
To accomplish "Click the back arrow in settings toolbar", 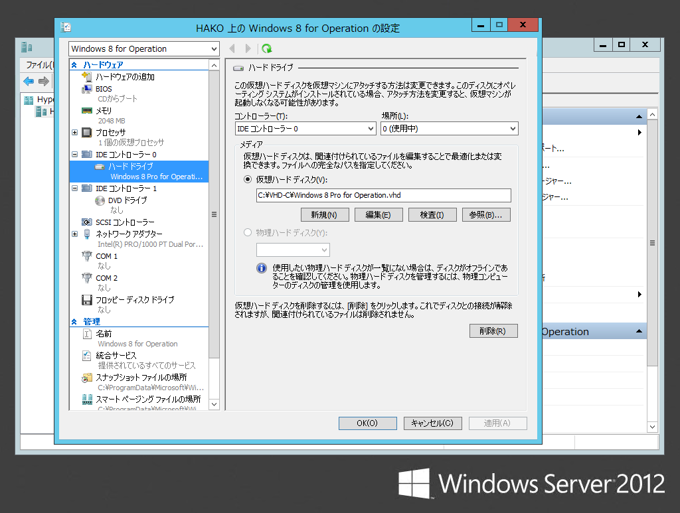I will click(232, 49).
